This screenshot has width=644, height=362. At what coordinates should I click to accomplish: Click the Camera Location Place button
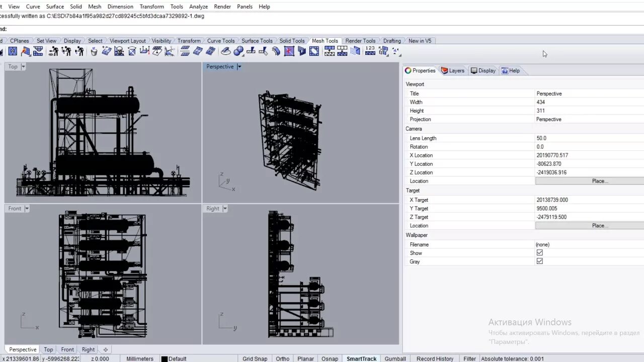pyautogui.click(x=590, y=181)
